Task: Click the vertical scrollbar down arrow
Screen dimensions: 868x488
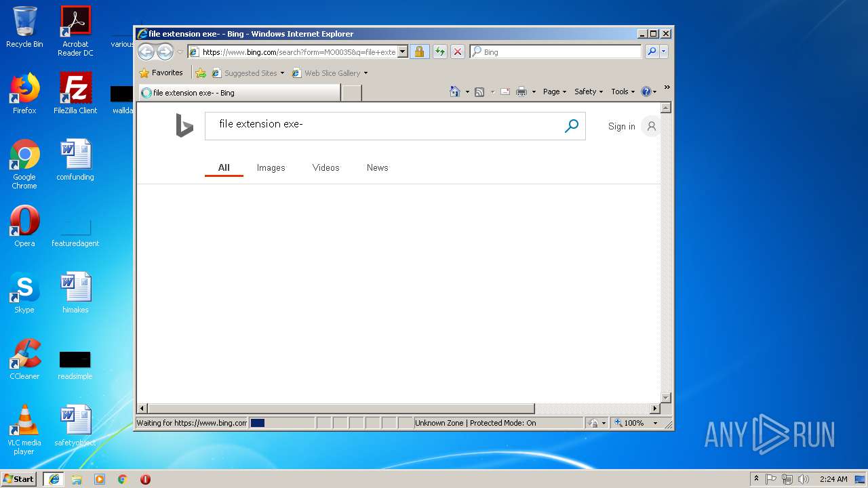Action: pos(665,398)
